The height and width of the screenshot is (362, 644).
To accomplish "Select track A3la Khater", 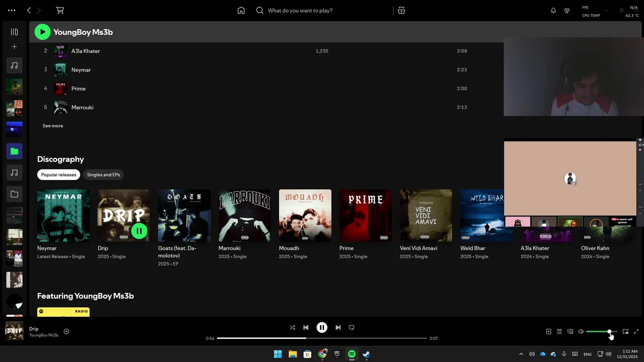I will (x=86, y=51).
